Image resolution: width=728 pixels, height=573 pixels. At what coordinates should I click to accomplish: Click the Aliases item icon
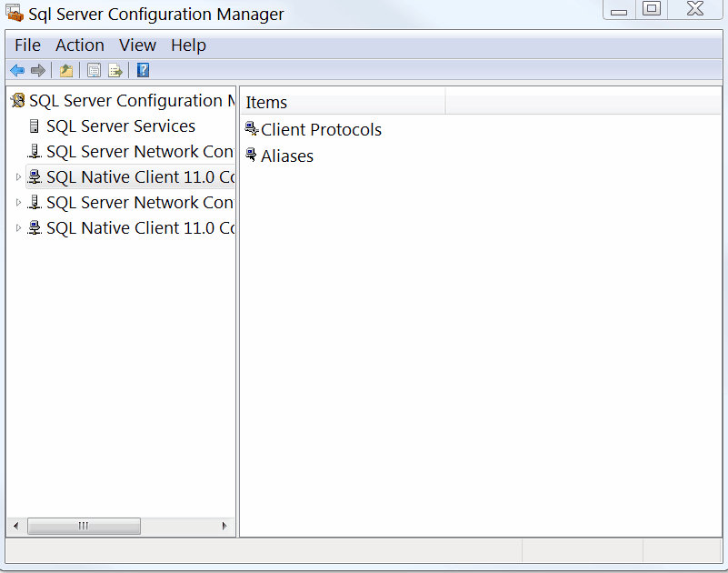click(251, 155)
